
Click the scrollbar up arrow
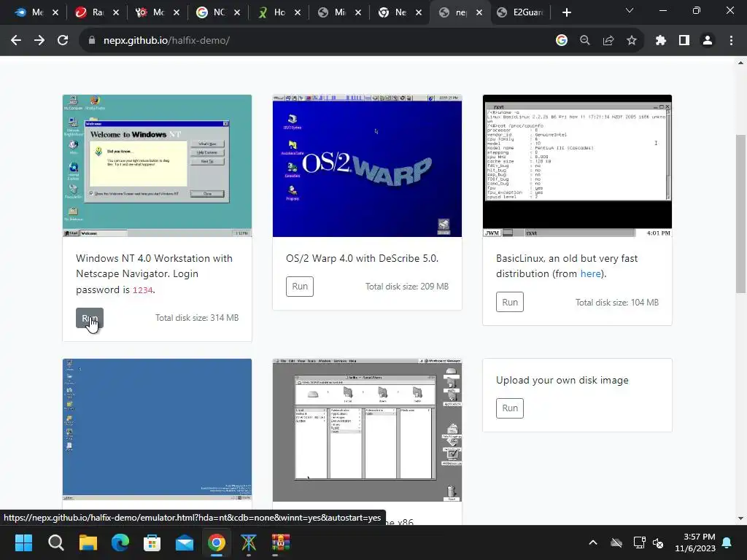tap(741, 63)
